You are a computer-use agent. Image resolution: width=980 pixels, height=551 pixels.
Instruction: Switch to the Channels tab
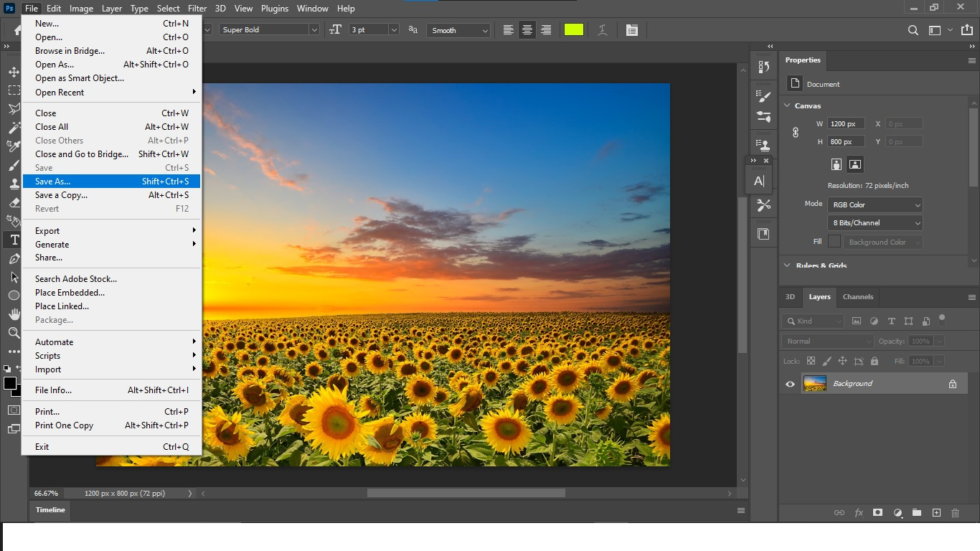coord(857,296)
